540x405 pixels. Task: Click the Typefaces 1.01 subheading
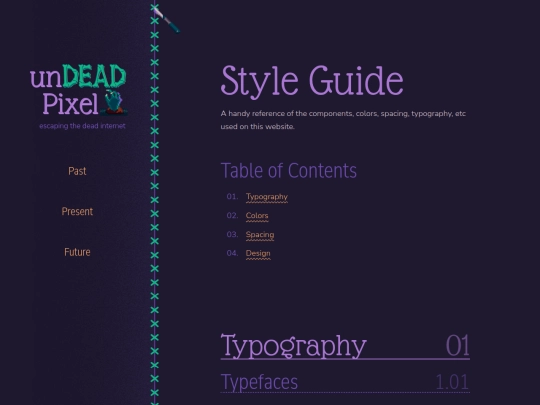345,382
